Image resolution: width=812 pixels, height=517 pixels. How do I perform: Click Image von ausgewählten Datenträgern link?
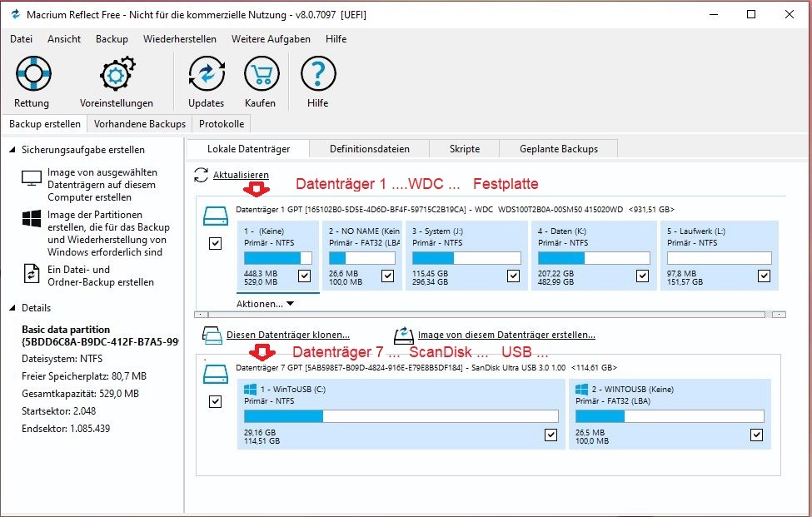pyautogui.click(x=102, y=185)
